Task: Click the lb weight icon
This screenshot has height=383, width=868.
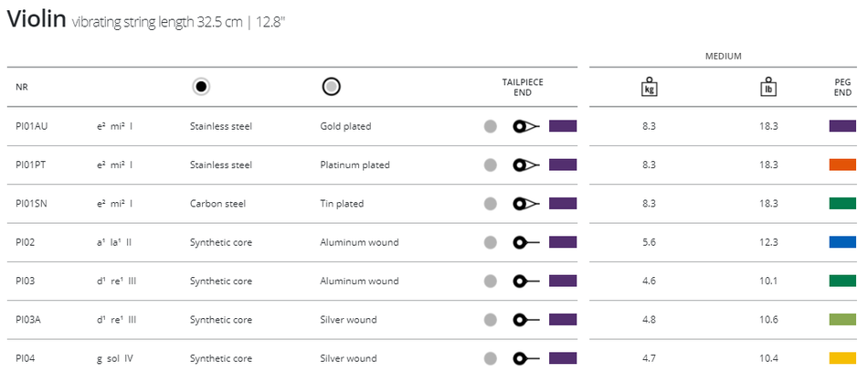Action: (768, 87)
